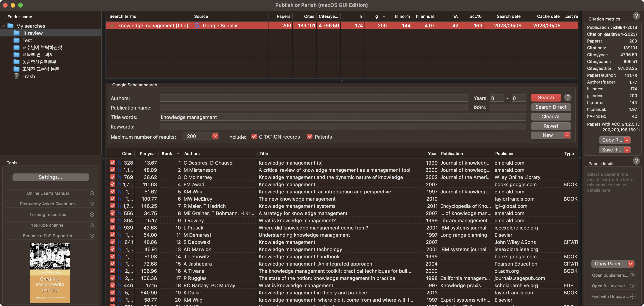Image resolution: width=644 pixels, height=306 pixels.
Task: Click the 교육부 연구과제 folder icon
Action: pyautogui.click(x=16, y=54)
